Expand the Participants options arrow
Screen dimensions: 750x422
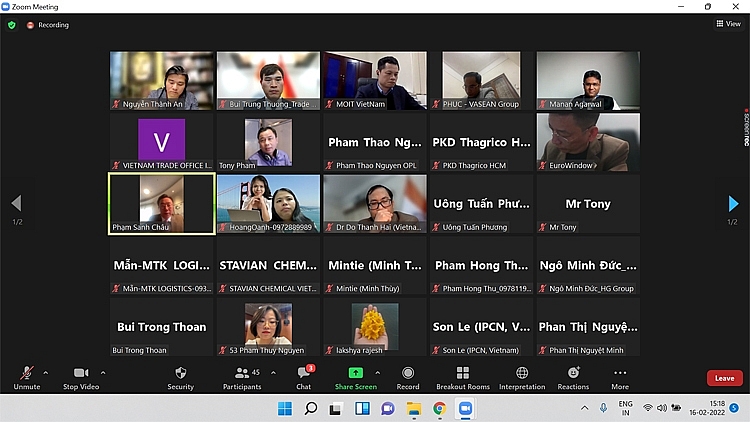[273, 372]
